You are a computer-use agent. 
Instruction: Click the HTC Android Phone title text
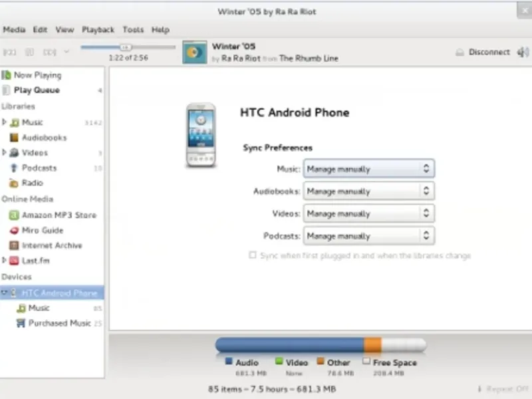click(x=295, y=112)
